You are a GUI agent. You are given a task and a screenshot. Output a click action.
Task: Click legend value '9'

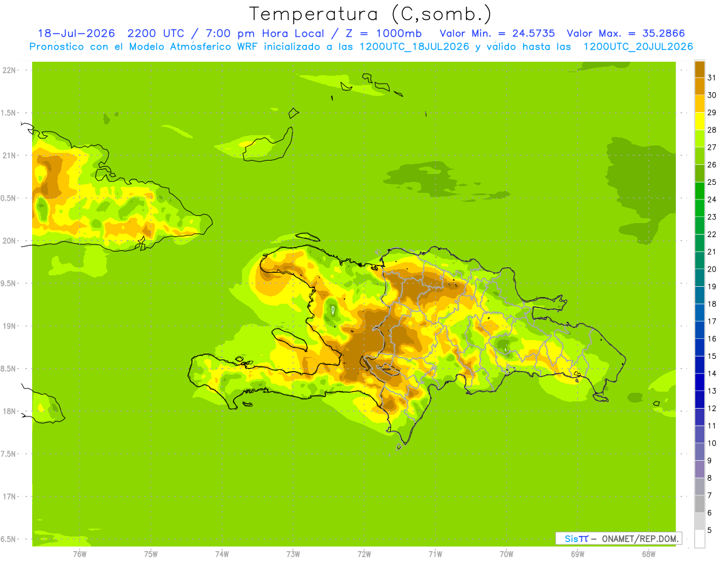coord(710,461)
